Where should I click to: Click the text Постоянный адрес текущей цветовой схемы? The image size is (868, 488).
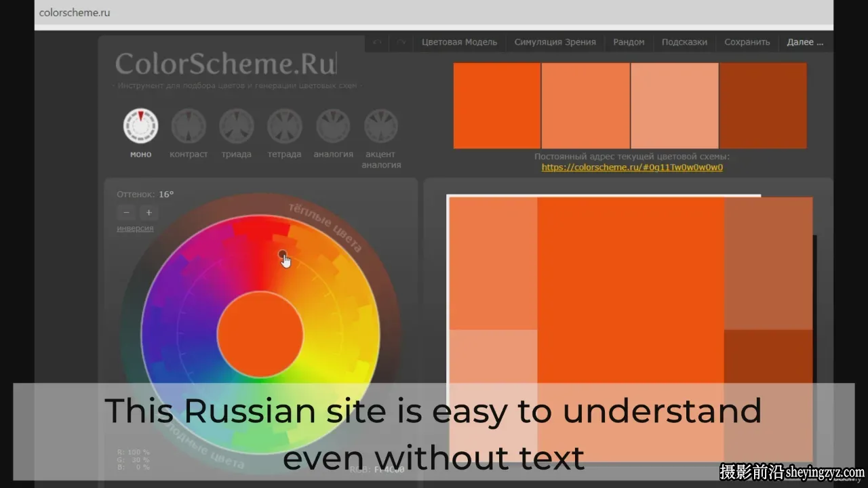[632, 157]
